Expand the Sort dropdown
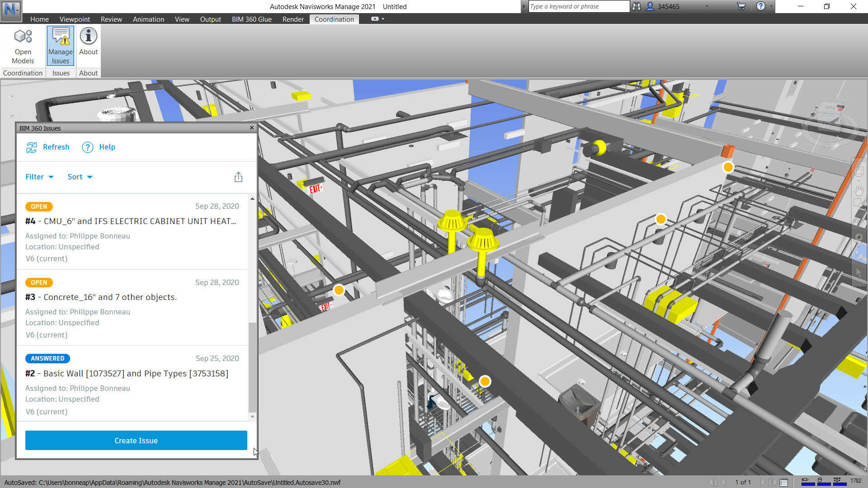This screenshot has height=488, width=868. click(80, 177)
